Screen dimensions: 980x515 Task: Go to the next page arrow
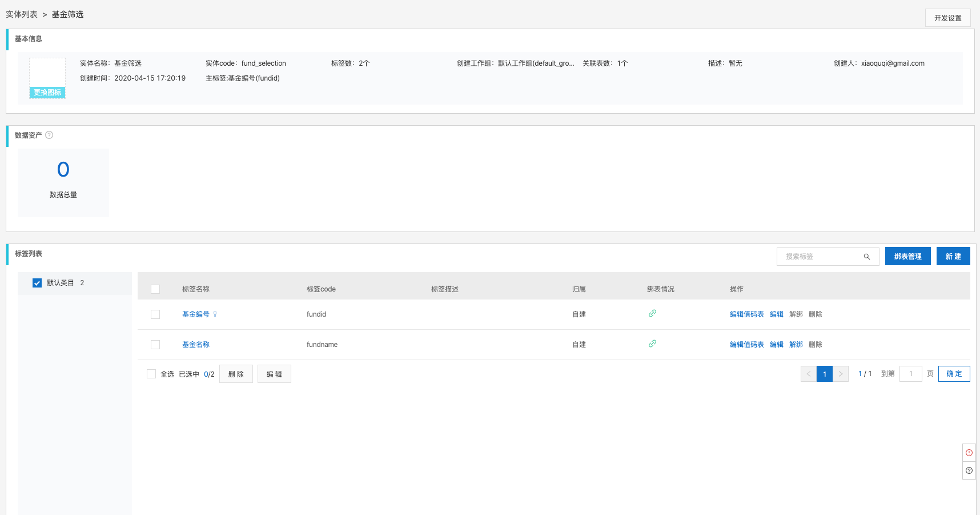841,374
